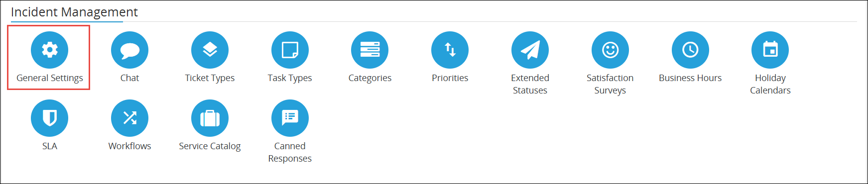Click the Business Hours text label
Image resolution: width=868 pixels, height=184 pixels.
pos(690,78)
